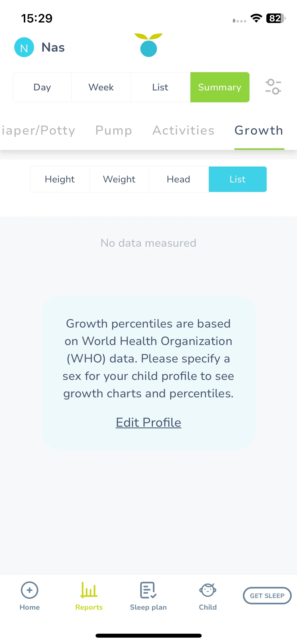This screenshot has height=644, width=297.
Task: Select the Growth tab
Action: pos(259,130)
